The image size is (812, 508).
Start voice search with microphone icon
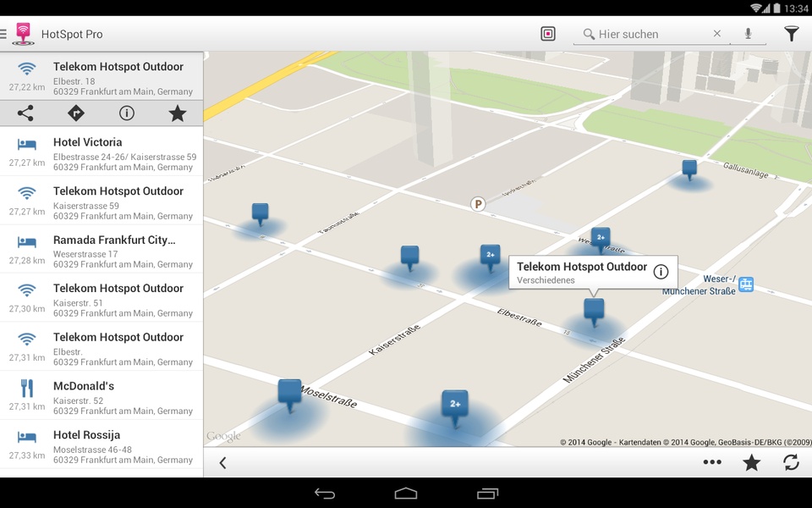click(x=749, y=34)
